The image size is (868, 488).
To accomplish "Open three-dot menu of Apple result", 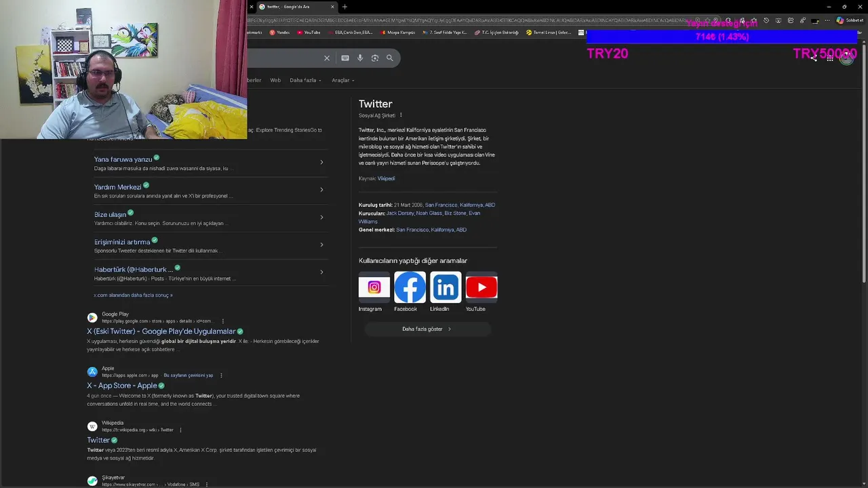I will pyautogui.click(x=221, y=375).
